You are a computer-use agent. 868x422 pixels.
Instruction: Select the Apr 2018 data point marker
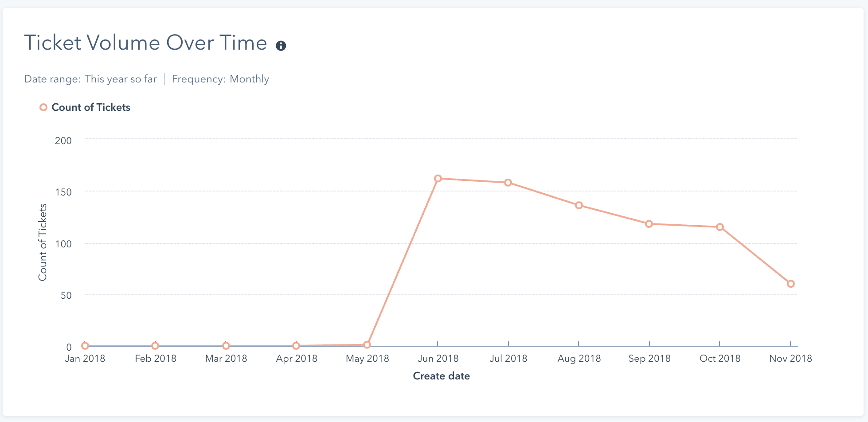coord(296,346)
